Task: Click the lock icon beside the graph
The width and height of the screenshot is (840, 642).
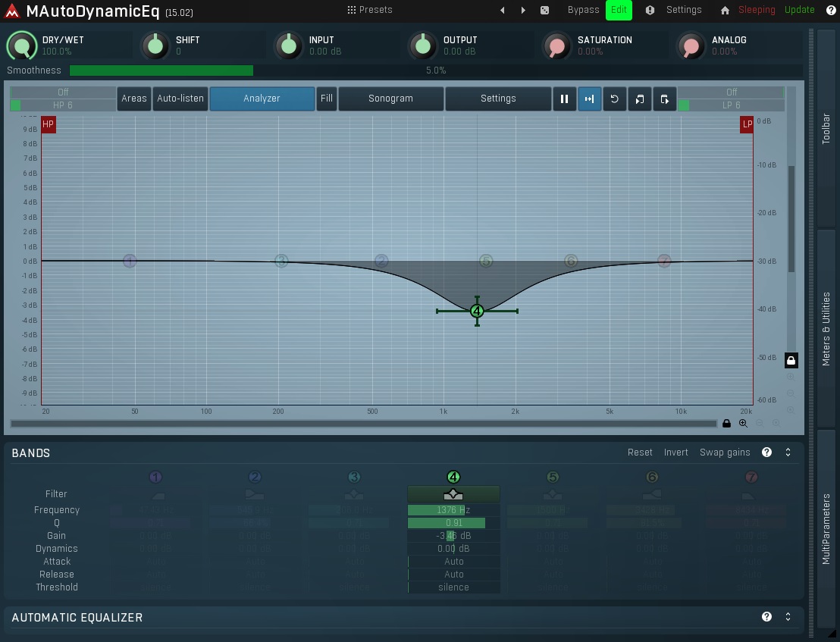Action: tap(791, 360)
